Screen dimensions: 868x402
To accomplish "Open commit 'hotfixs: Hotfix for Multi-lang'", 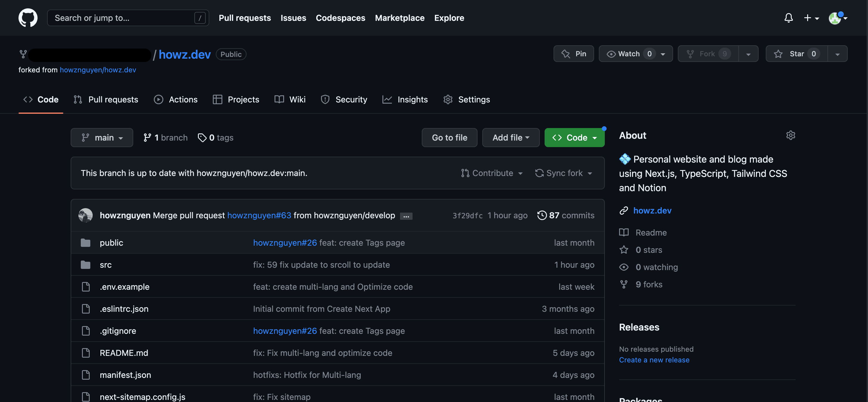I will point(307,375).
